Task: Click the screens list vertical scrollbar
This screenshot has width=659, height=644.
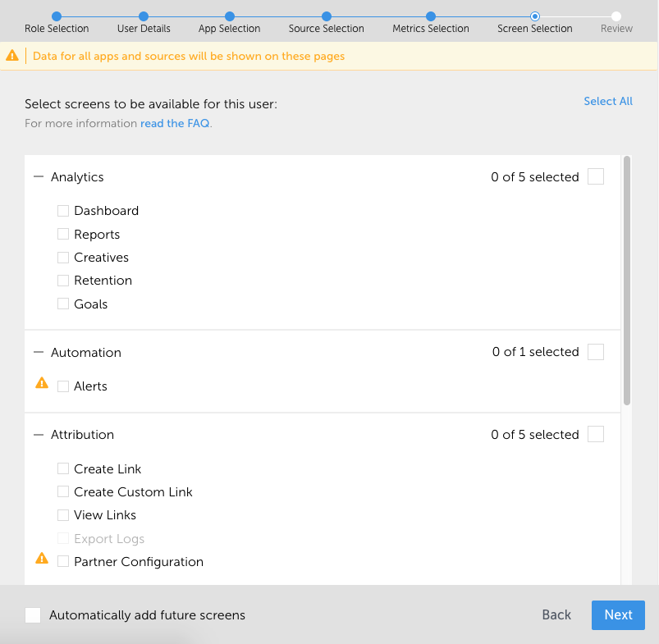Action: click(x=627, y=279)
